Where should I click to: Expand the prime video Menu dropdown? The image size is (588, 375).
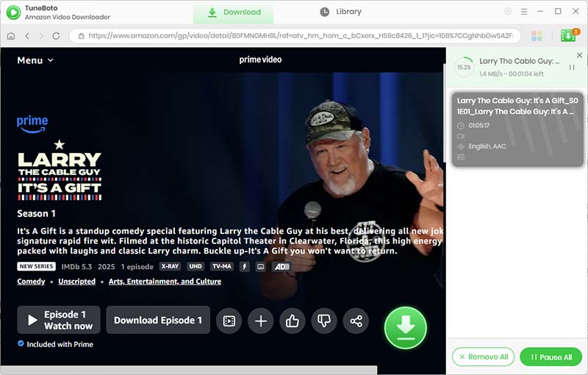click(x=35, y=60)
